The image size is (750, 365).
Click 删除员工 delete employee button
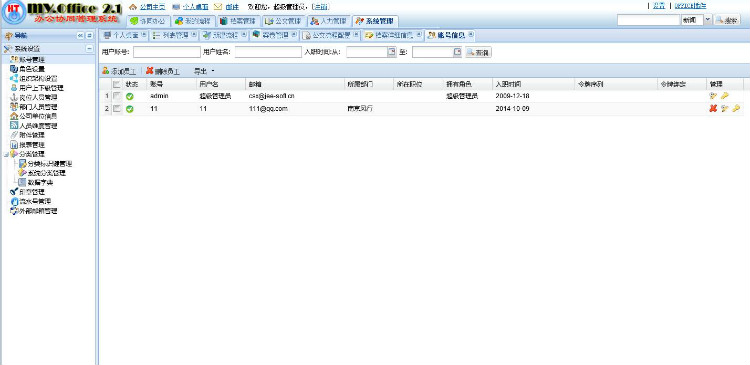click(x=163, y=71)
